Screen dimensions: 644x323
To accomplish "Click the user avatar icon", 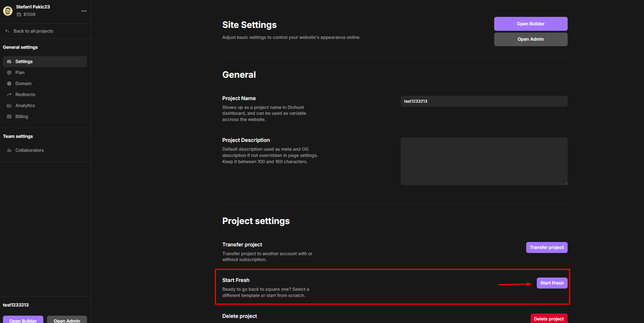I will coord(8,11).
